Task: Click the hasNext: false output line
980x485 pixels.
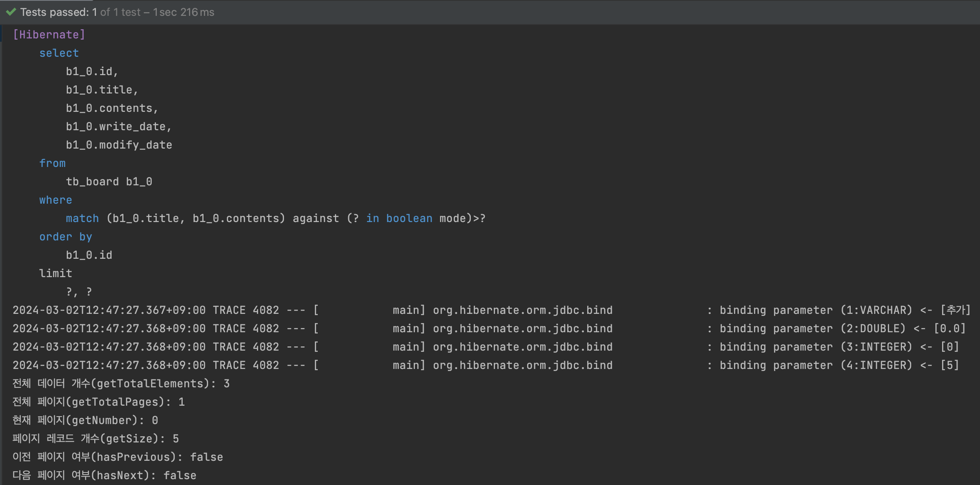Action: click(x=104, y=475)
